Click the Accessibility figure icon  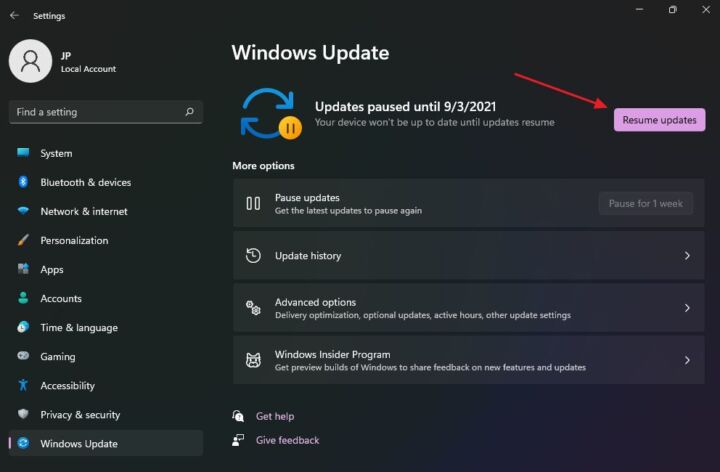point(23,385)
